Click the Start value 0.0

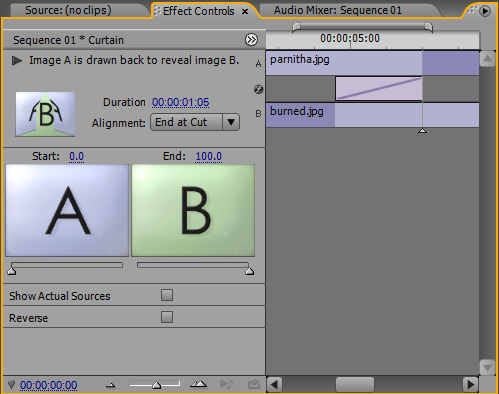click(77, 156)
